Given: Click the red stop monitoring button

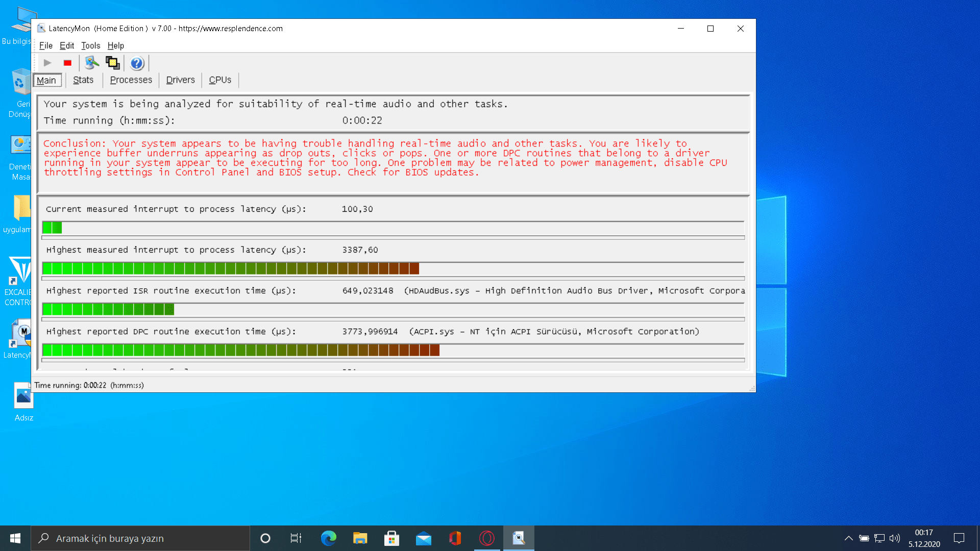Looking at the screenshot, I should 67,63.
